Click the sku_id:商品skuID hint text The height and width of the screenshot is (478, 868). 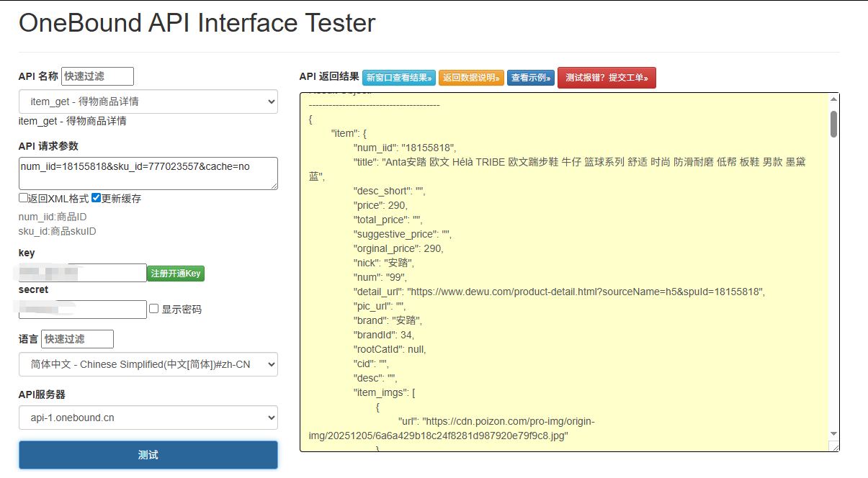click(x=57, y=231)
